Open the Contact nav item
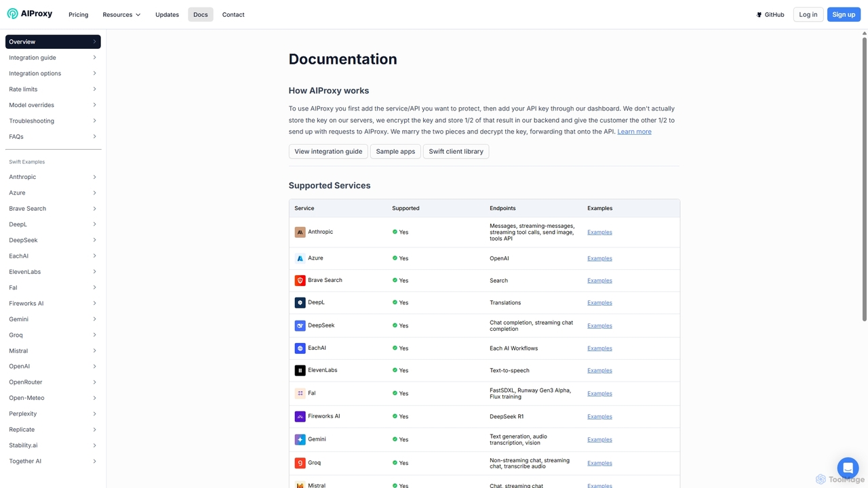The image size is (868, 488). pyautogui.click(x=233, y=14)
